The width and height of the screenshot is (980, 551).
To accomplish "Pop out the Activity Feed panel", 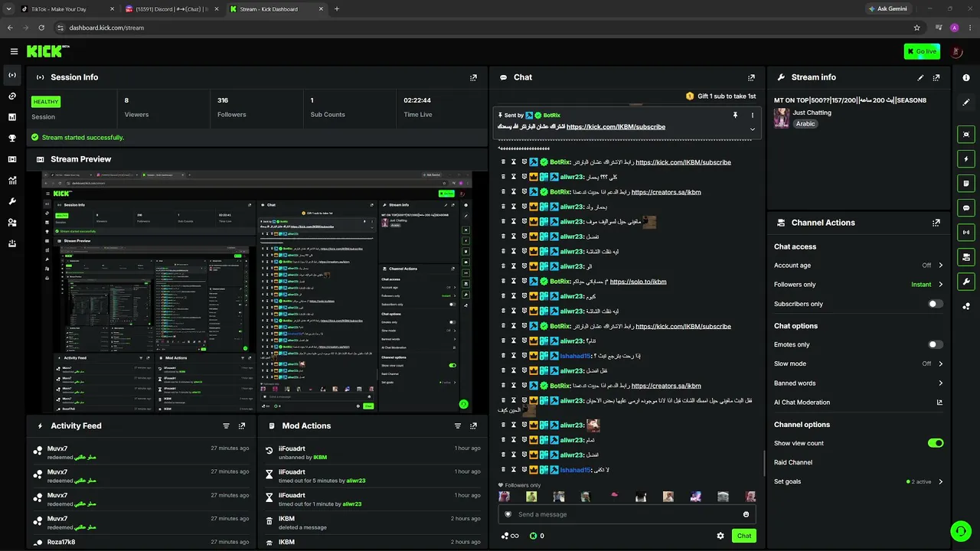I will pyautogui.click(x=242, y=425).
